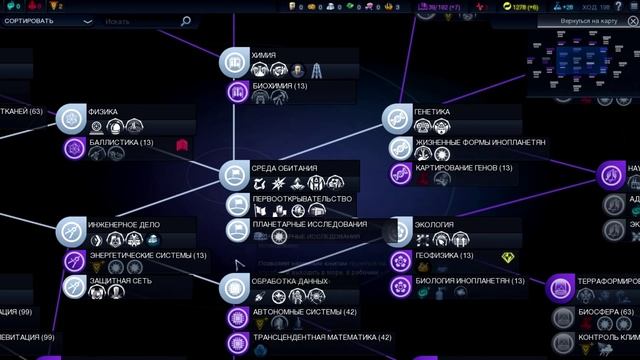Click Вернуться на карту button
The height and width of the screenshot is (360, 640).
coord(588,21)
